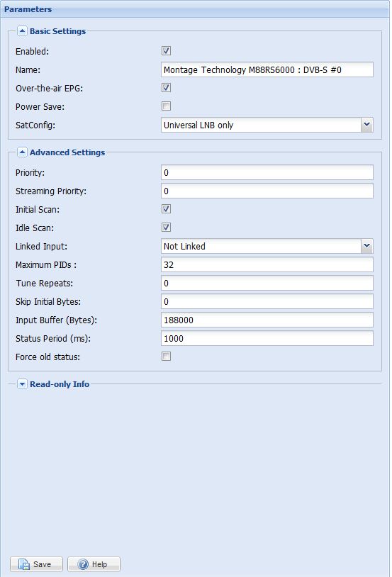Collapse the Advanced Settings section
Image resolution: width=392 pixels, height=577 pixels.
tap(22, 152)
